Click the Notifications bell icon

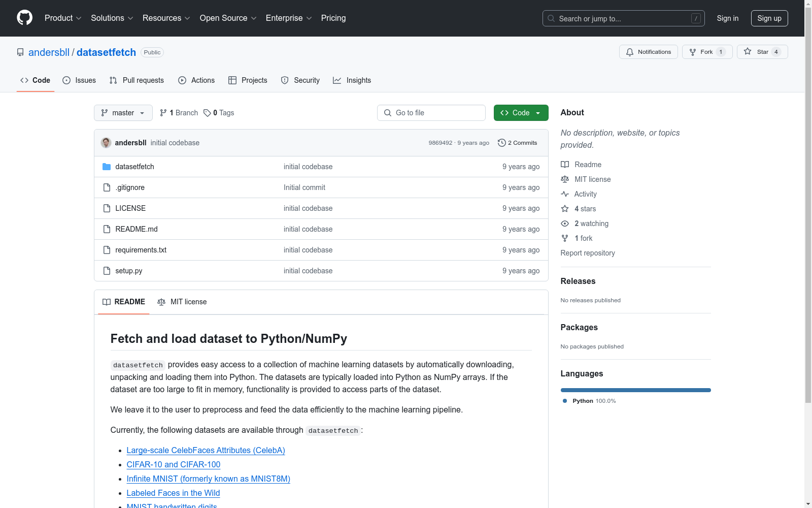[630, 52]
